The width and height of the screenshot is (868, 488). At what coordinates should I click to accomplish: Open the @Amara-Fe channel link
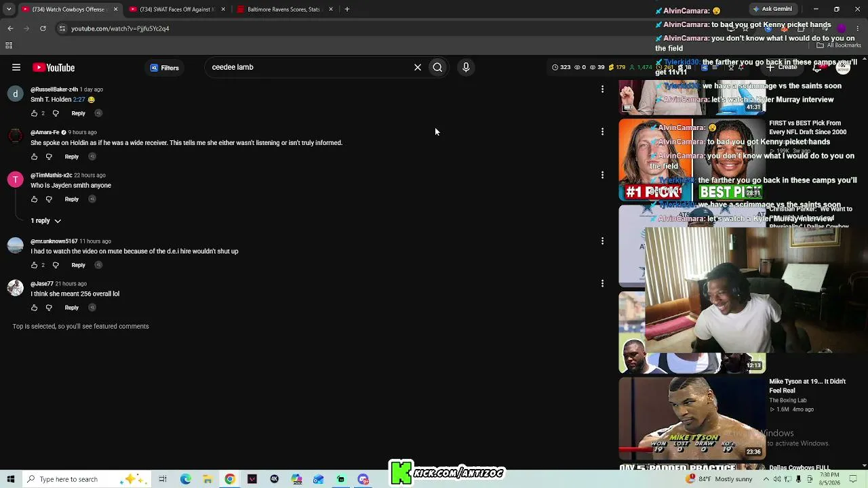45,132
